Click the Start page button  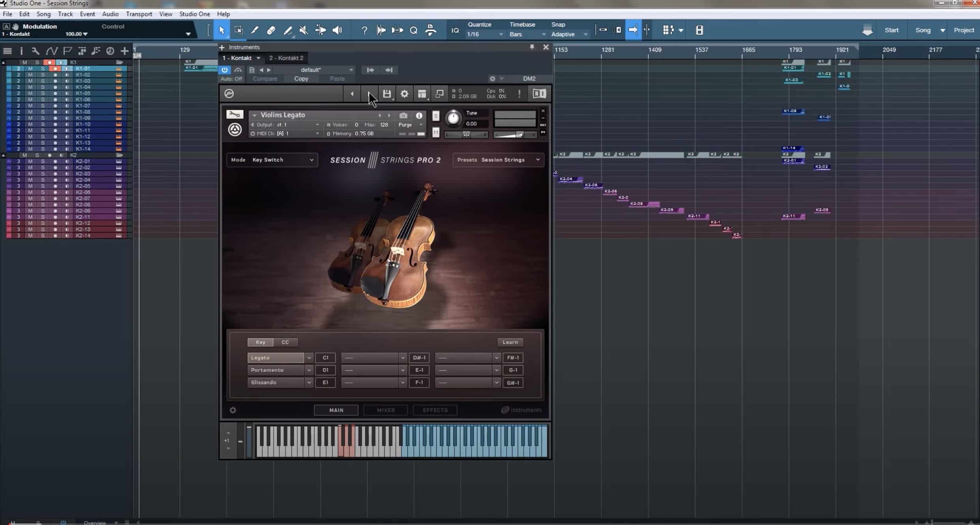click(891, 30)
